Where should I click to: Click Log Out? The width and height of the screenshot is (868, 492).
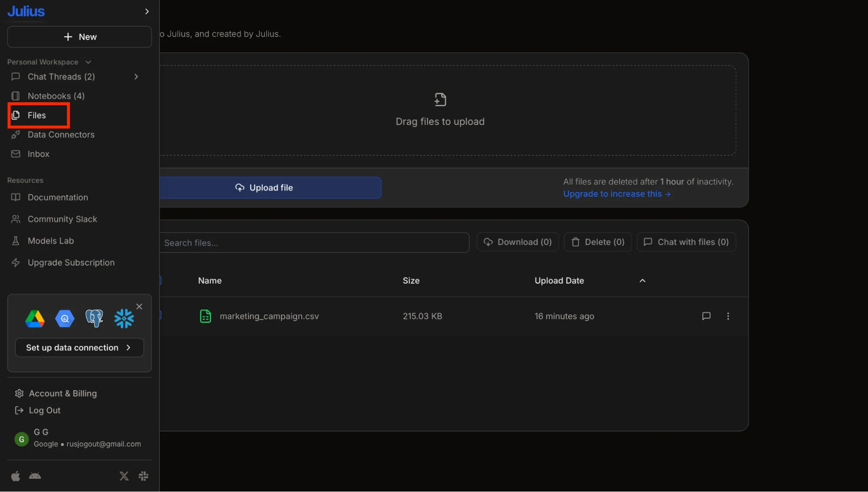44,411
